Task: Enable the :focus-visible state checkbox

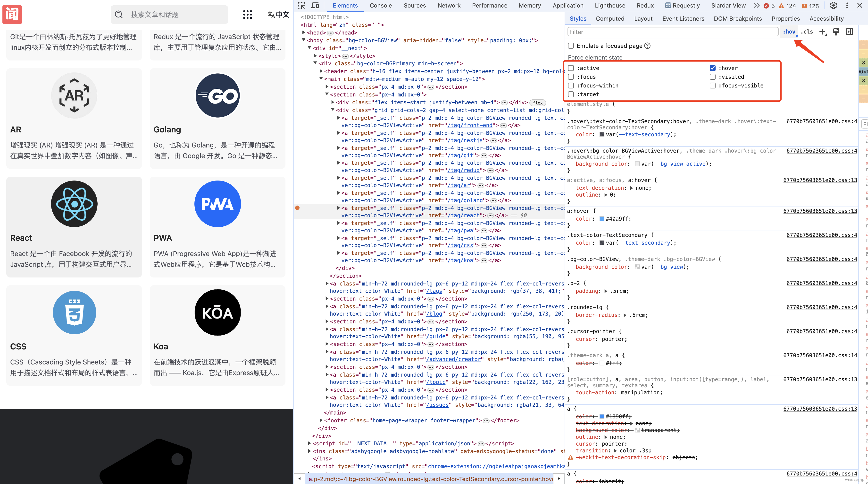Action: tap(712, 86)
